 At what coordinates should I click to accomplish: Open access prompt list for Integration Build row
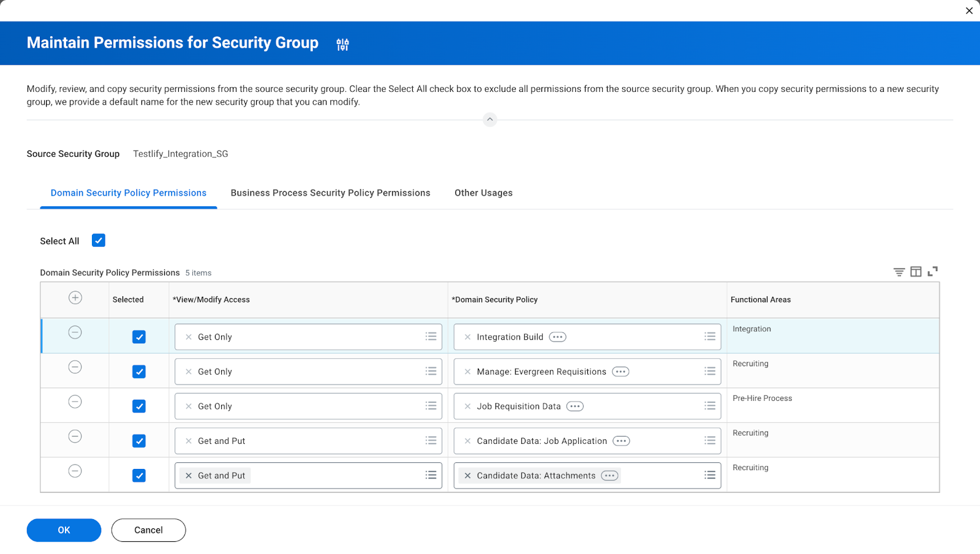coord(431,337)
